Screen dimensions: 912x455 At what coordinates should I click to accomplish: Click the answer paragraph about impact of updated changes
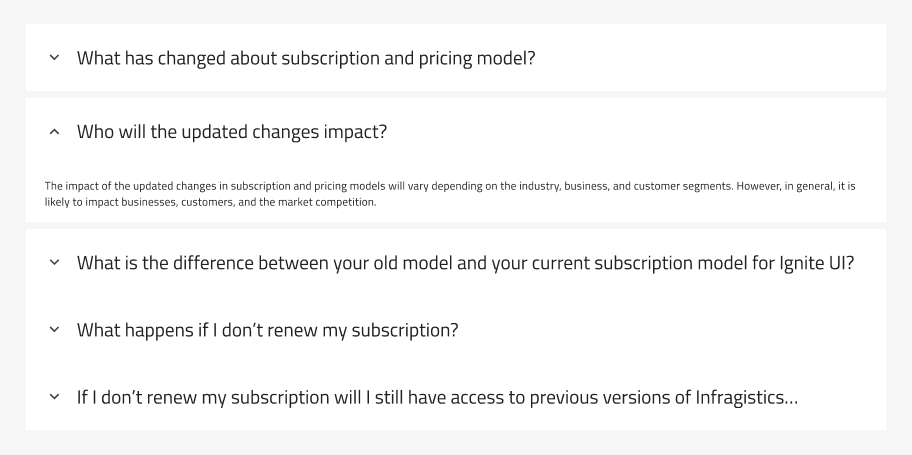(450, 194)
